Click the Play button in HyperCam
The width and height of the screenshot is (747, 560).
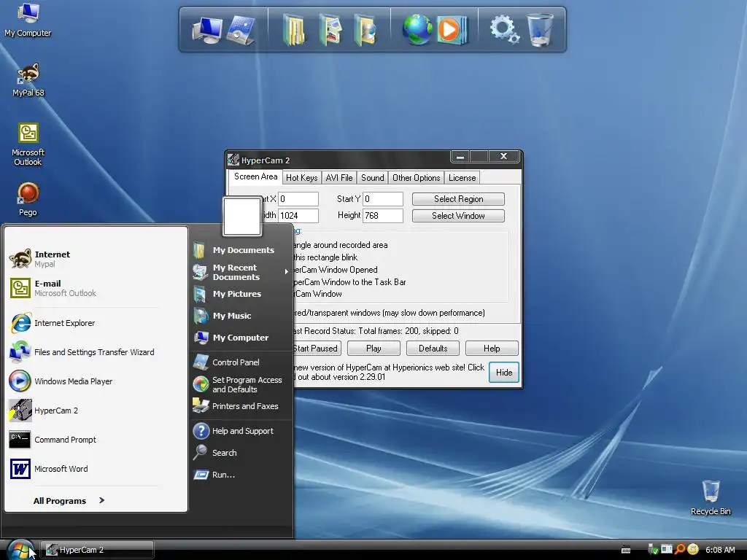[x=373, y=348]
